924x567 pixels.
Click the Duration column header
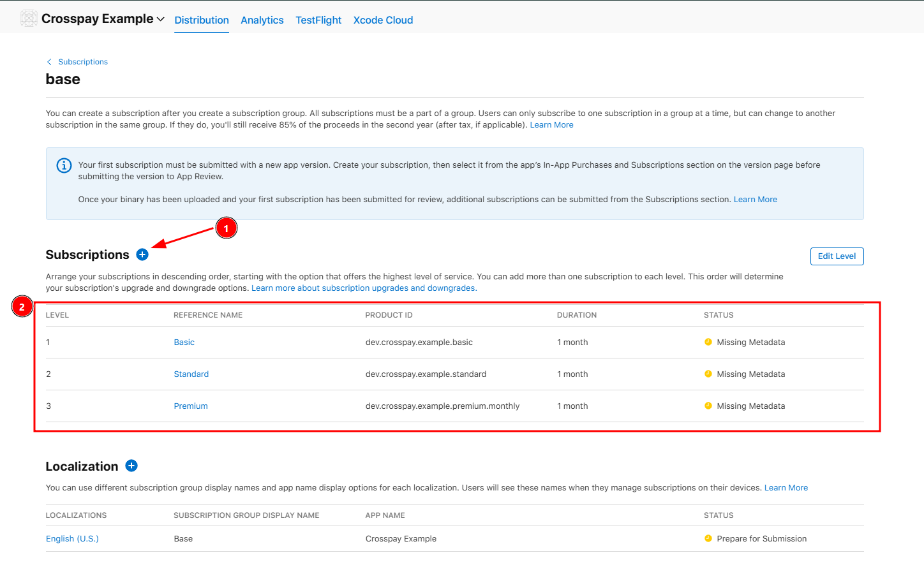(x=577, y=315)
